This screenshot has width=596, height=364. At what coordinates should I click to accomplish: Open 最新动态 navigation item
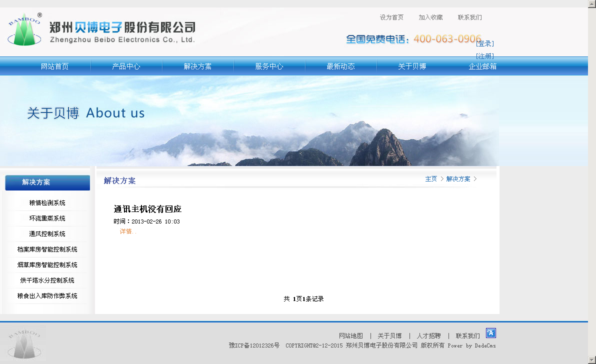(340, 66)
